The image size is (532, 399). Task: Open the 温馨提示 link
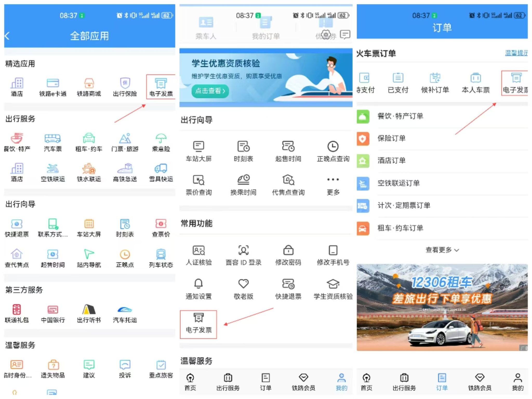click(x=516, y=53)
